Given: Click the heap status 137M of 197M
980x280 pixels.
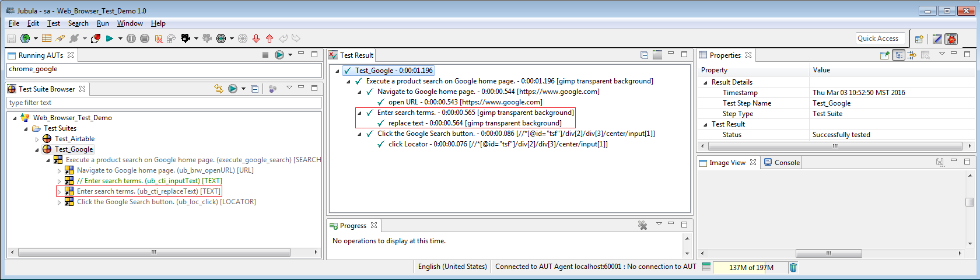Looking at the screenshot, I should tap(751, 267).
